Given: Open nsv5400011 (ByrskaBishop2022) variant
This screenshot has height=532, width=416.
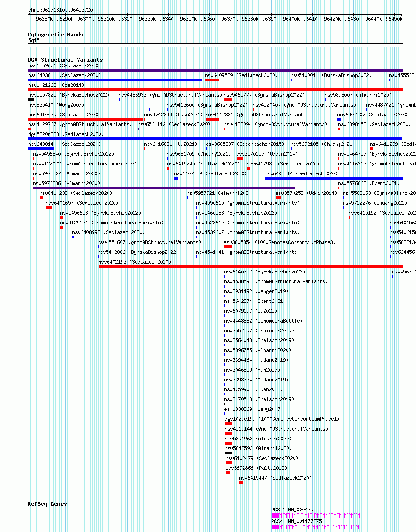Looking at the screenshot, I should point(331,75).
